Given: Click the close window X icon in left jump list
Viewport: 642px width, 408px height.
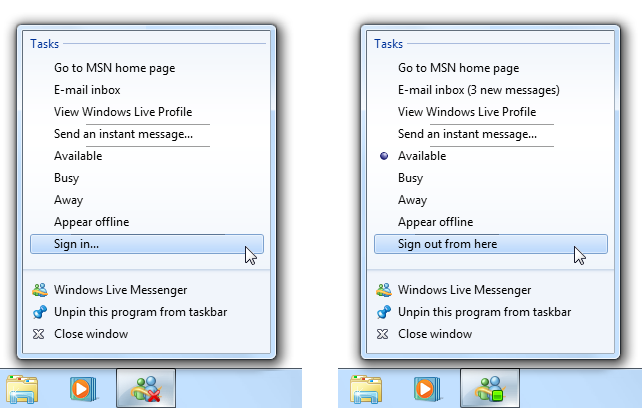Looking at the screenshot, I should click(x=38, y=334).
